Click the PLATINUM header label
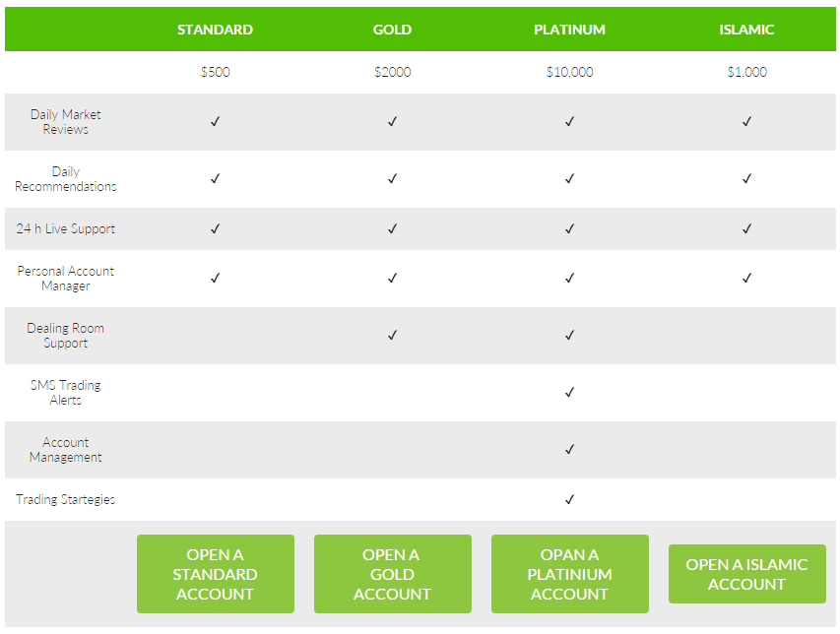 569,30
